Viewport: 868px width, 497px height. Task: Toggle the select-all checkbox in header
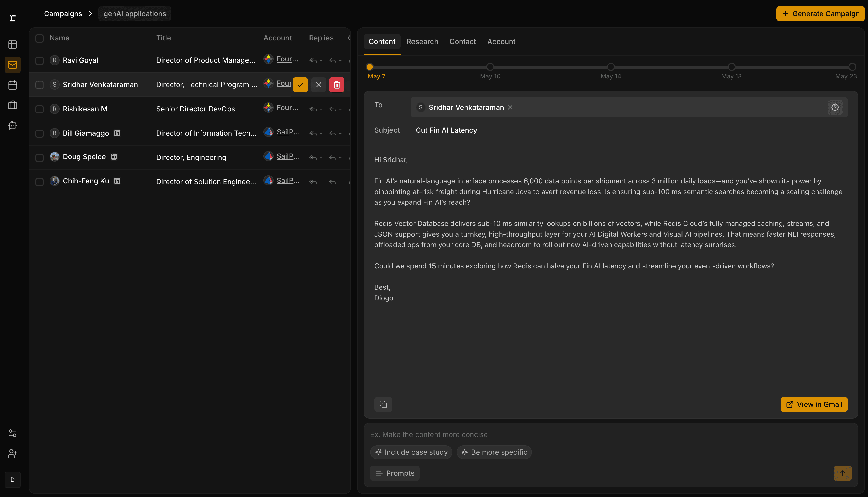(x=39, y=38)
